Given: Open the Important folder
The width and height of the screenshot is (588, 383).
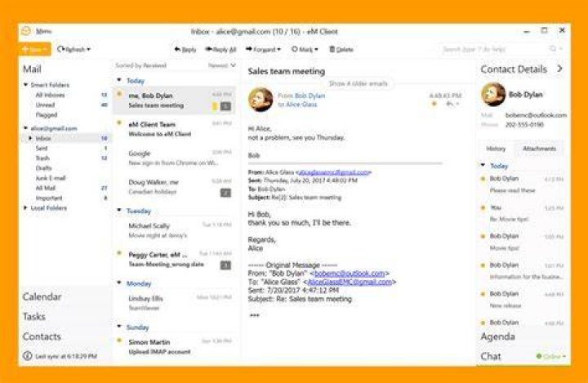Looking at the screenshot, I should click(x=49, y=198).
